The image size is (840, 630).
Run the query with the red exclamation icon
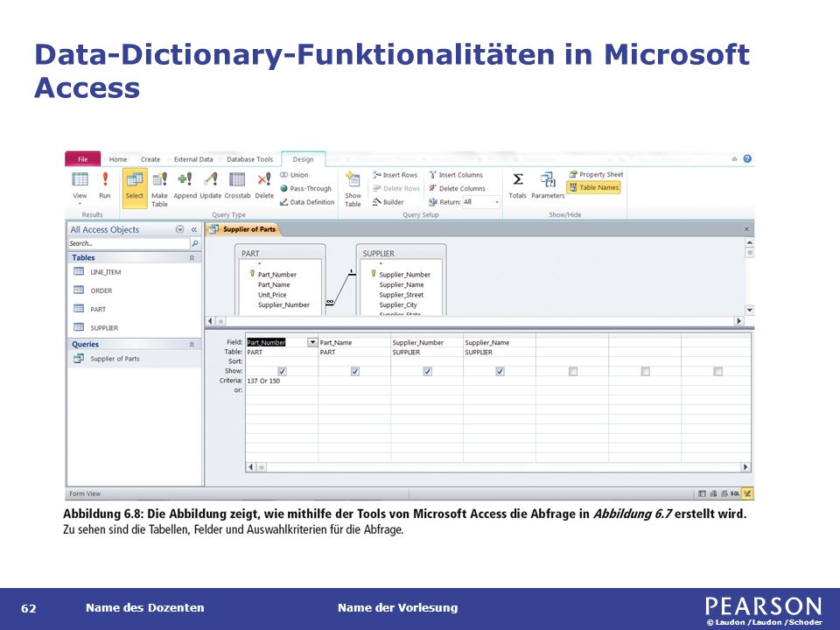point(105,178)
